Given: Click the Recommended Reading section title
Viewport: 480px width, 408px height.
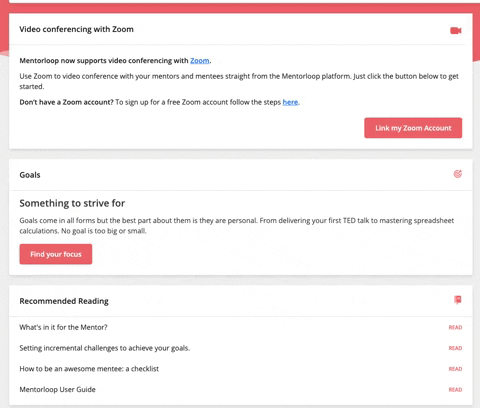Looking at the screenshot, I should [64, 301].
